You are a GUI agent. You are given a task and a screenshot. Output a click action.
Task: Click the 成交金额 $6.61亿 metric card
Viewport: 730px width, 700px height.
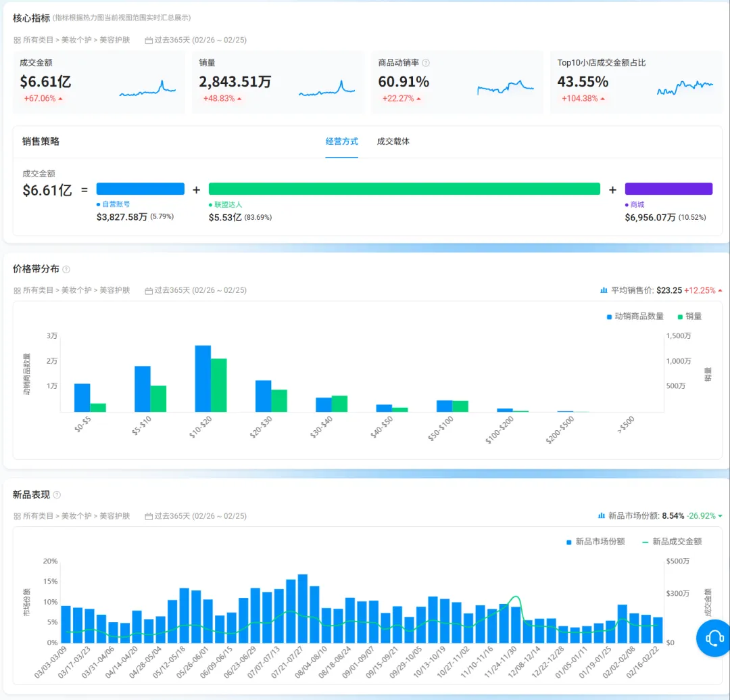pos(99,82)
